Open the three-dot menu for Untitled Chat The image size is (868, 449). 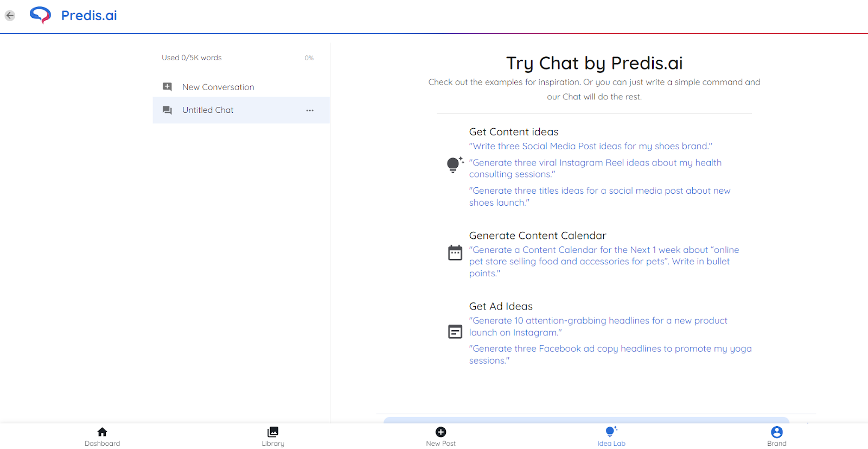310,110
